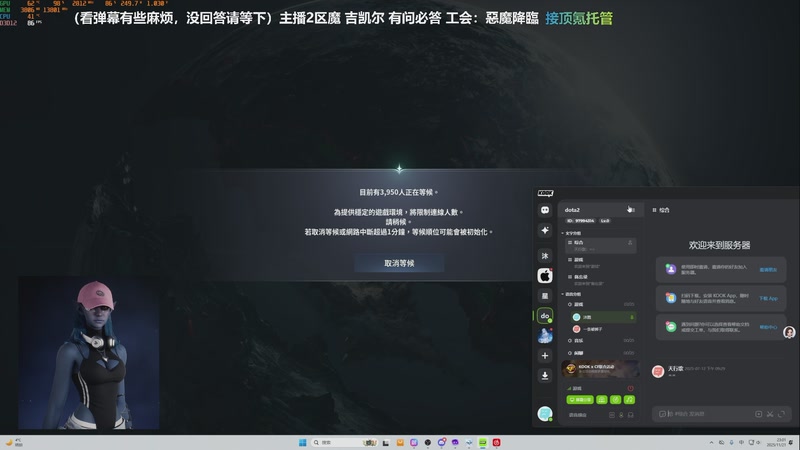Click third green voice control button

point(616,399)
